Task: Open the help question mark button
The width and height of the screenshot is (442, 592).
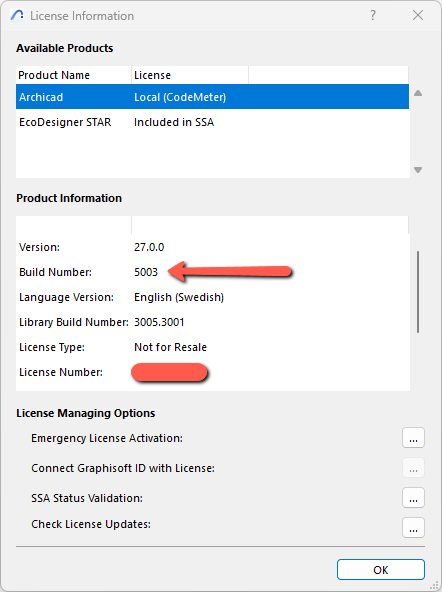Action: [x=373, y=15]
